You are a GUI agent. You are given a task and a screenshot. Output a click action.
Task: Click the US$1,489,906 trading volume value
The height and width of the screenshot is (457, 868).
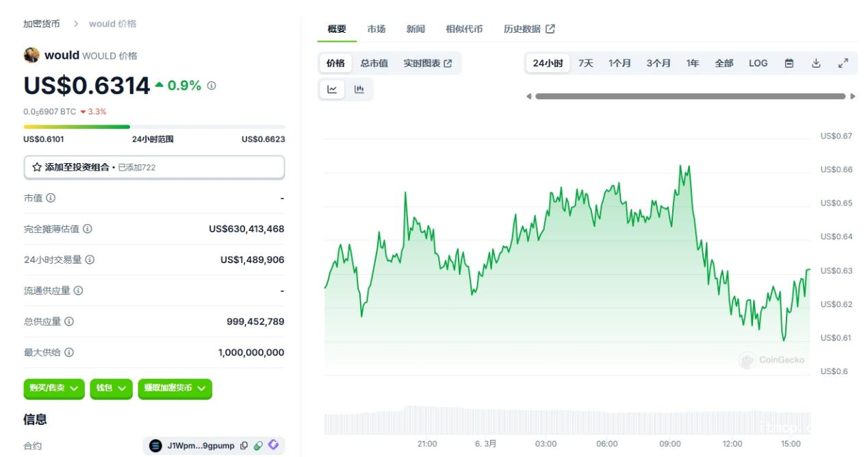tap(252, 260)
